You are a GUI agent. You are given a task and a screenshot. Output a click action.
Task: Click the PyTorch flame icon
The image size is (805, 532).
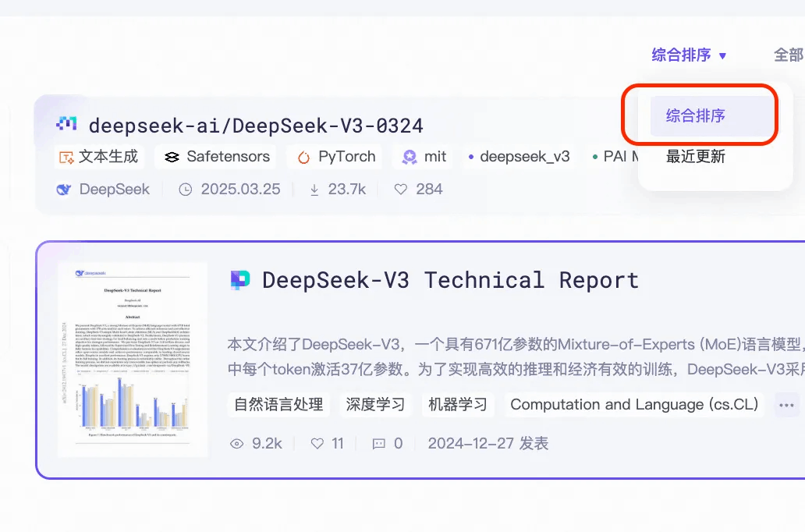(304, 157)
